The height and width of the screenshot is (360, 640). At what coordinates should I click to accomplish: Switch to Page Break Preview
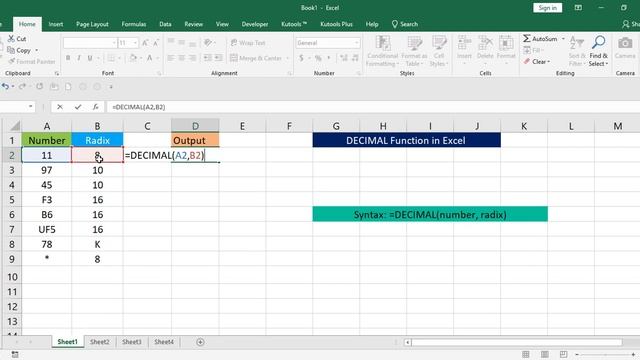tap(563, 354)
